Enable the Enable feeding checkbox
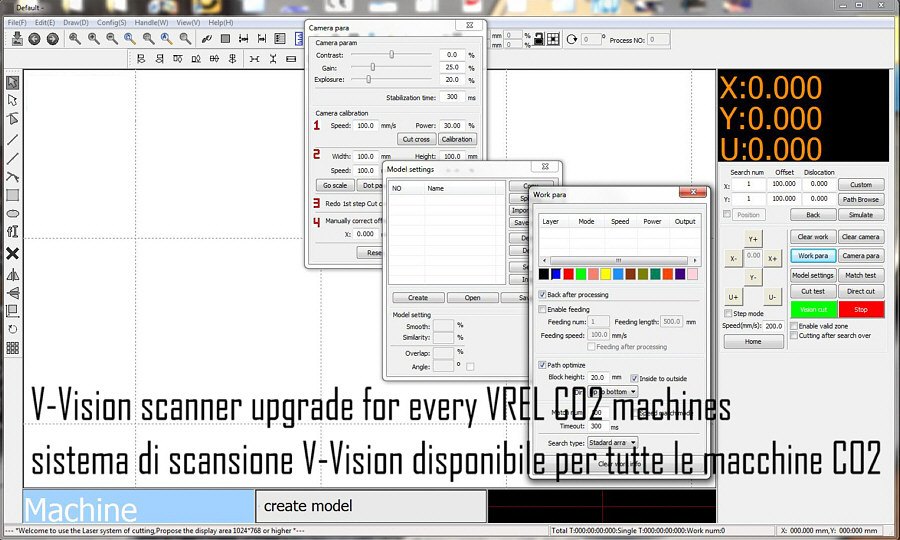Screen dimensions: 900x540 tap(542, 309)
